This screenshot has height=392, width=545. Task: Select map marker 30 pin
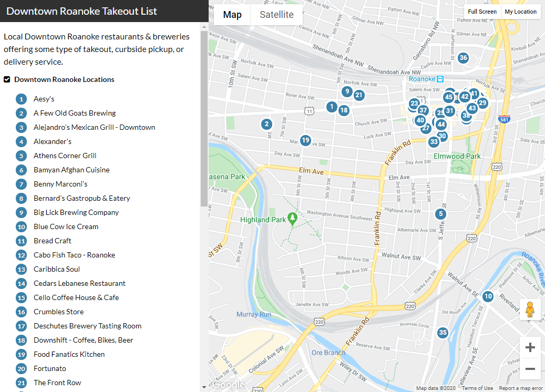coord(442,136)
